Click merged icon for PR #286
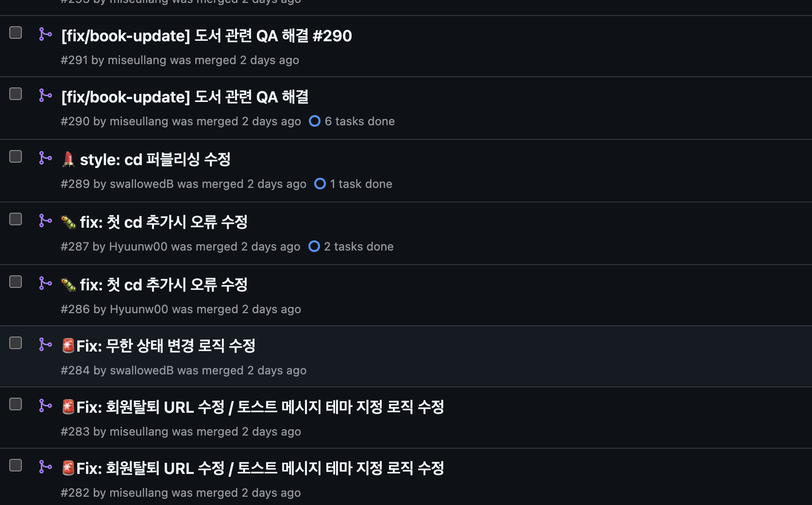The width and height of the screenshot is (812, 505). point(45,283)
